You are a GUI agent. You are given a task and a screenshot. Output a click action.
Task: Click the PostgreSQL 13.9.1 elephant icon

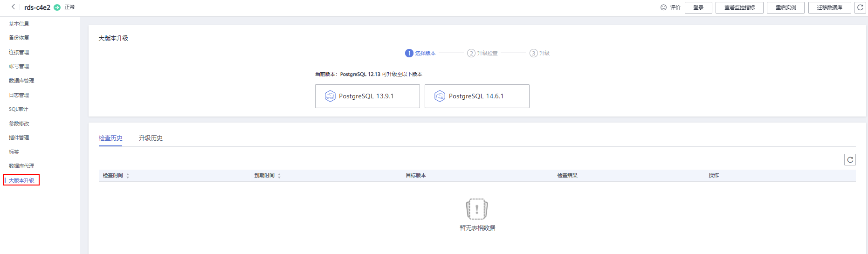pyautogui.click(x=330, y=96)
